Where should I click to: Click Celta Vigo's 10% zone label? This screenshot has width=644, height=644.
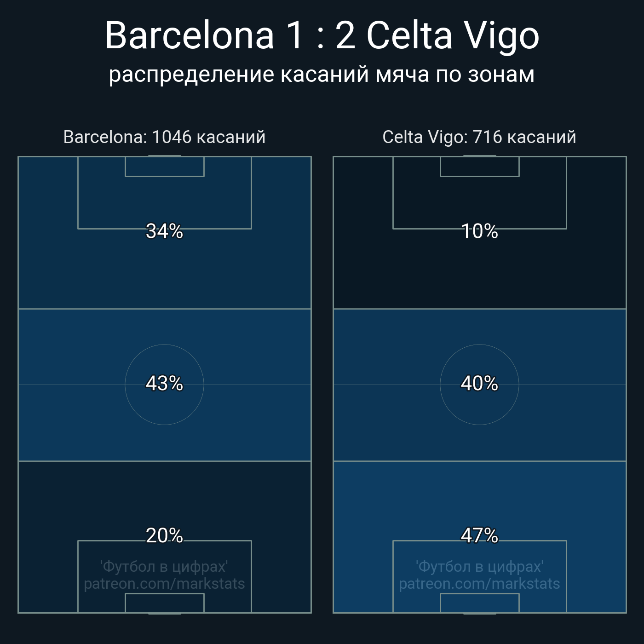click(x=479, y=231)
